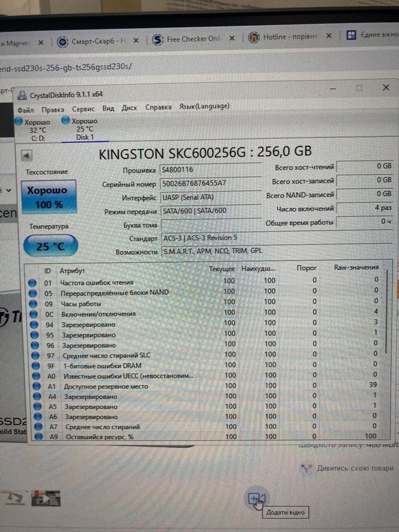Click the Возможности field with S.M.A.R.T., APM
The width and height of the screenshot is (399, 532).
coord(276,251)
